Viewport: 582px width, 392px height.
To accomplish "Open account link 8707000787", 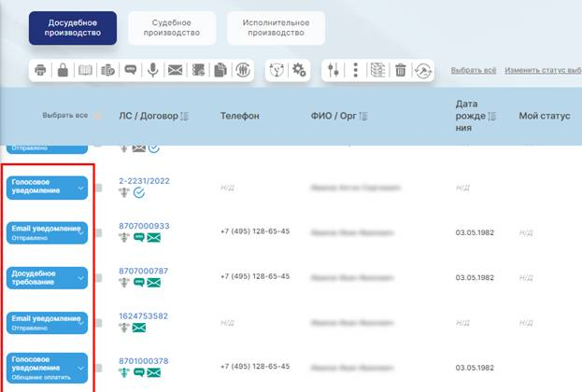I will [x=144, y=271].
